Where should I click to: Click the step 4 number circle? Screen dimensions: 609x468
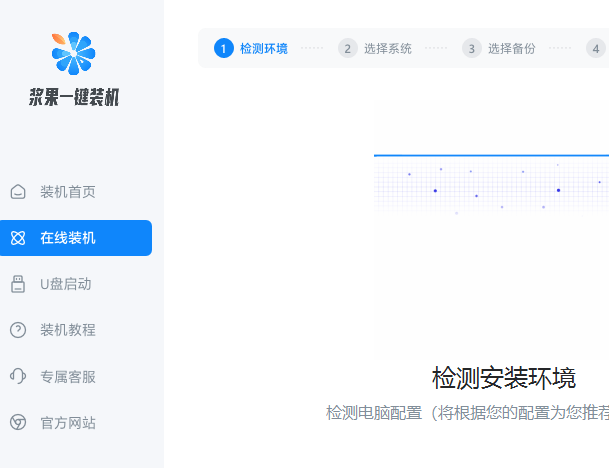pos(596,48)
